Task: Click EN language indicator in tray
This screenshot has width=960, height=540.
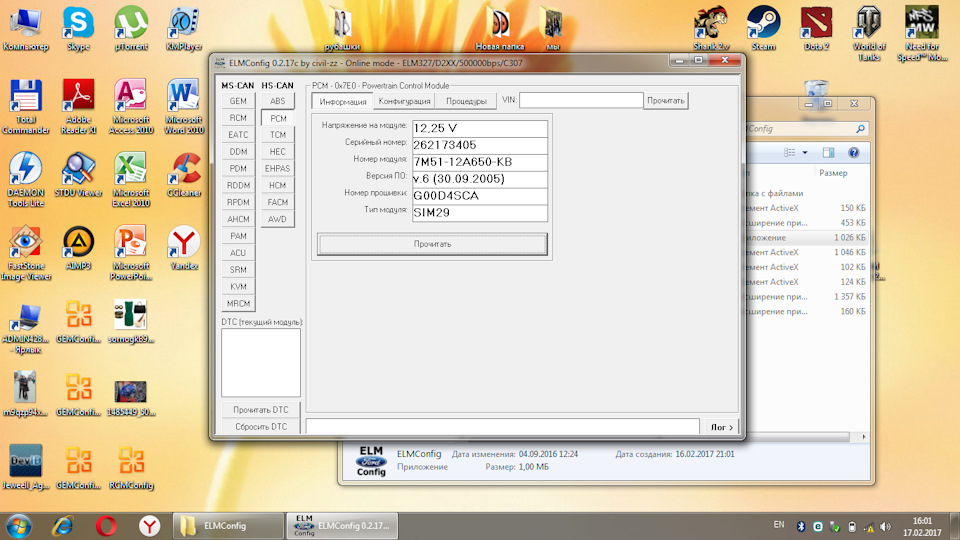Action: [x=779, y=525]
